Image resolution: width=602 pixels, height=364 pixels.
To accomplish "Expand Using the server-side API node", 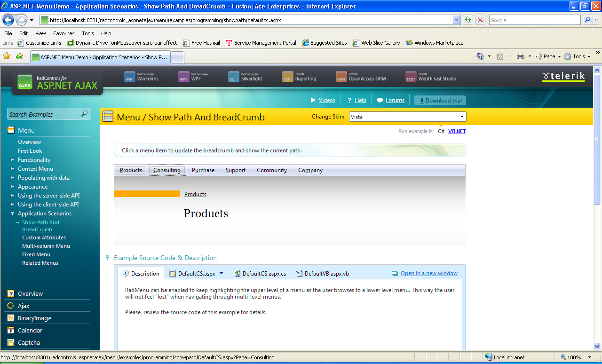I will tap(13, 196).
